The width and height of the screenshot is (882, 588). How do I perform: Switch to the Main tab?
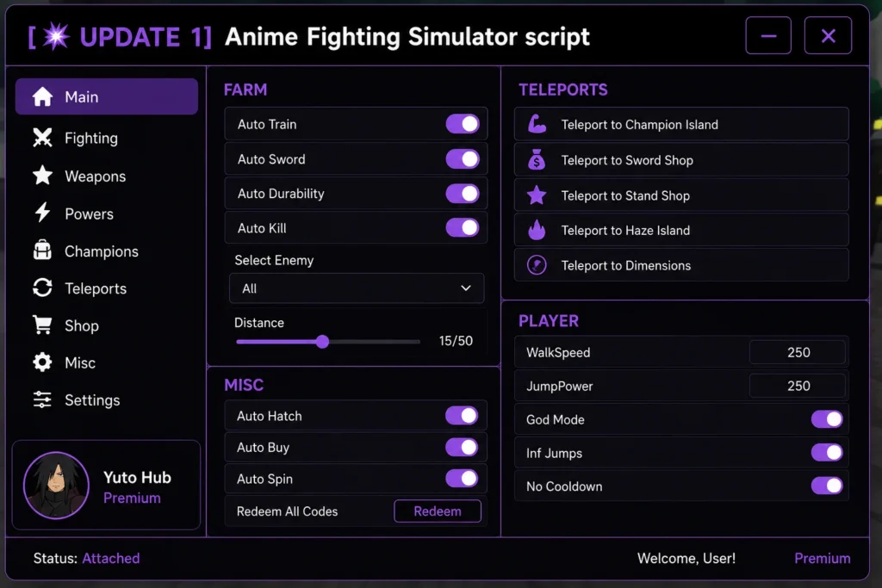pos(106,96)
